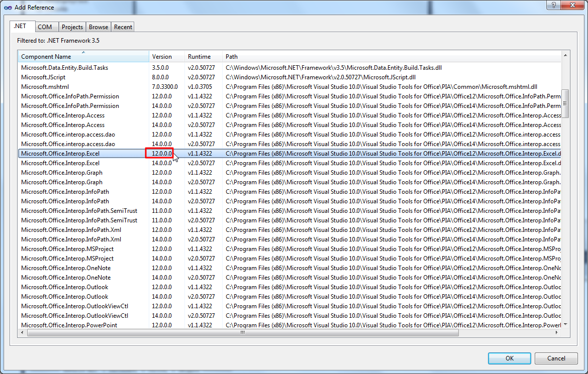Sort by the Runtime column header

tap(203, 57)
